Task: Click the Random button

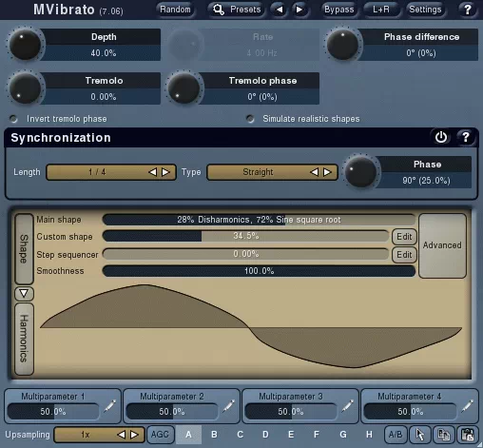Action: pos(175,10)
